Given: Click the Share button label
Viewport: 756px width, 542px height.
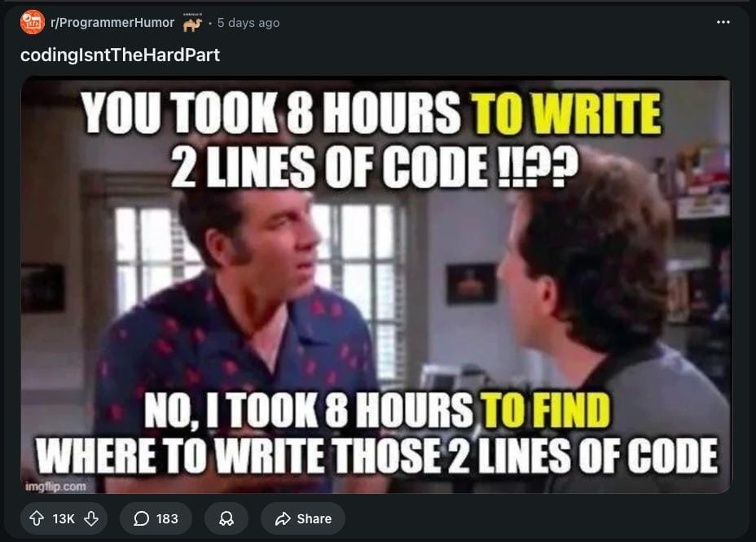Looking at the screenshot, I should click(x=314, y=519).
